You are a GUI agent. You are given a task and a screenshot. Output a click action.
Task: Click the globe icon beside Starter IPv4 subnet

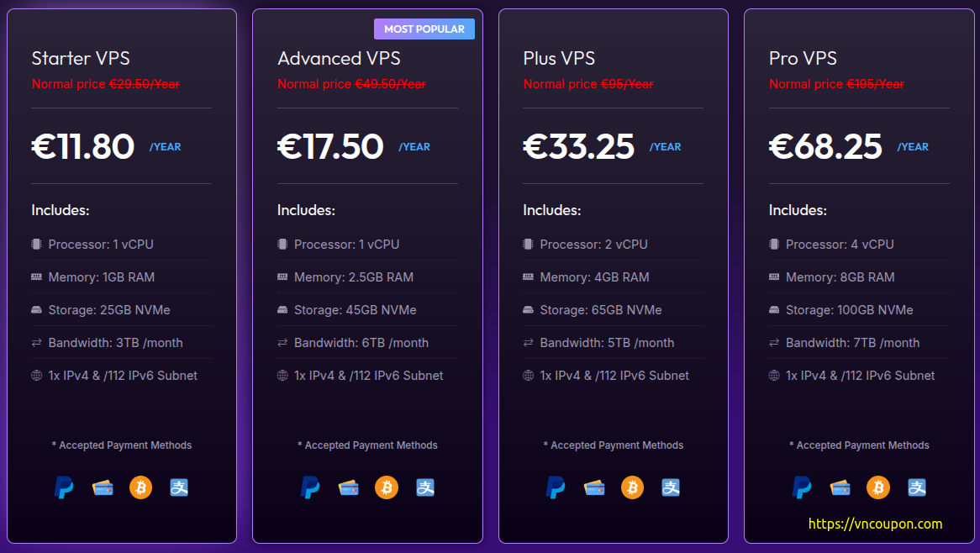[x=36, y=376]
